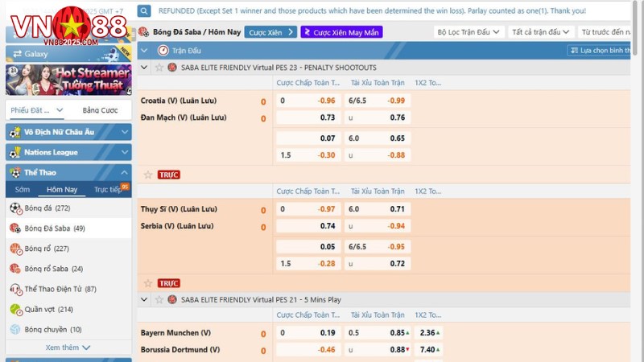Image resolution: width=644 pixels, height=362 pixels.
Task: Click the Cược Xiên May Mắn button
Action: click(341, 32)
